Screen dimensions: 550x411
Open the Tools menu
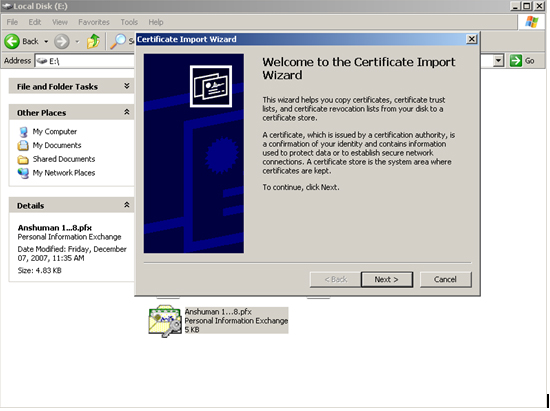[x=129, y=22]
